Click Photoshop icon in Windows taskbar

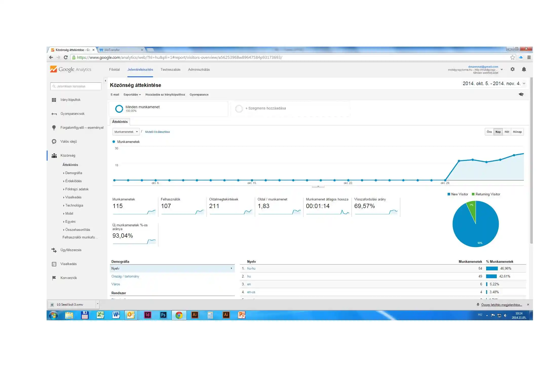coord(163,315)
